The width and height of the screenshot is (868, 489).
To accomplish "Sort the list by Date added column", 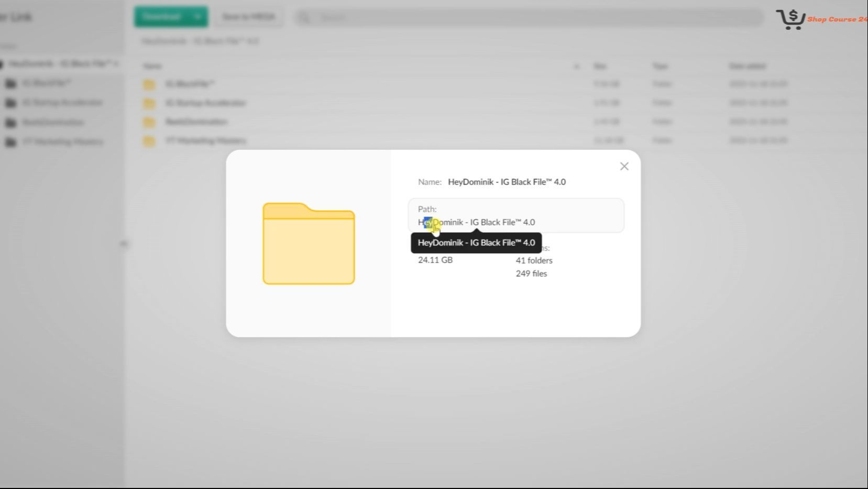I will (x=747, y=66).
